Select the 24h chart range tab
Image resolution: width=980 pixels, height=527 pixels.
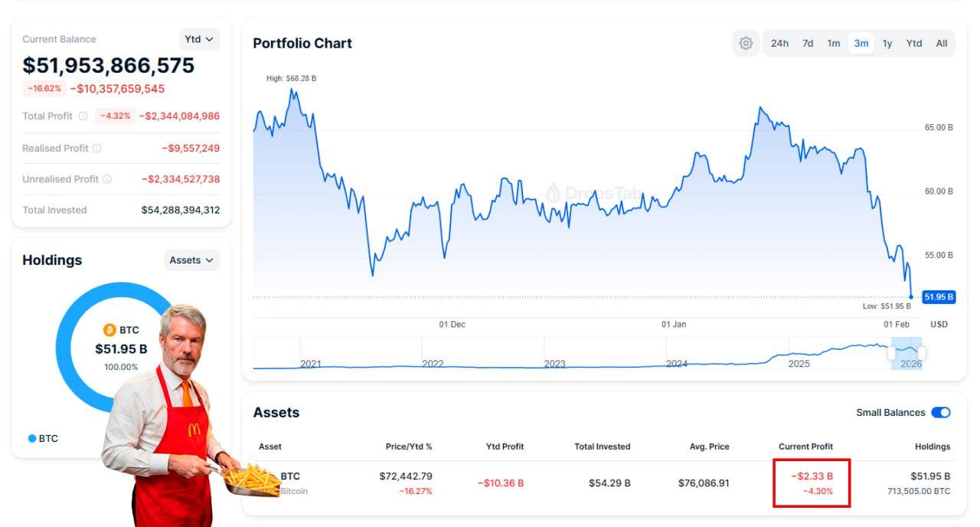(779, 44)
